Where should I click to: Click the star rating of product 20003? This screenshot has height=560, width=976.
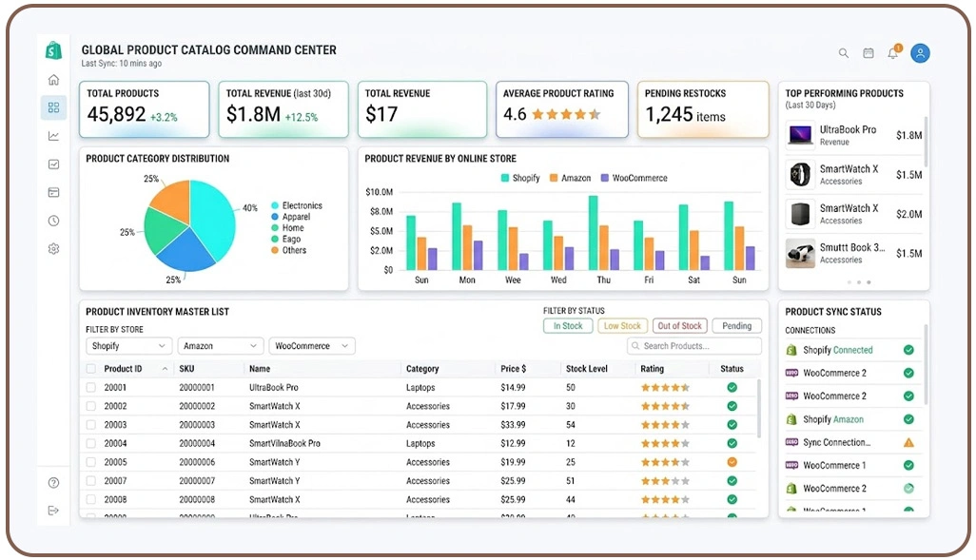(x=665, y=425)
